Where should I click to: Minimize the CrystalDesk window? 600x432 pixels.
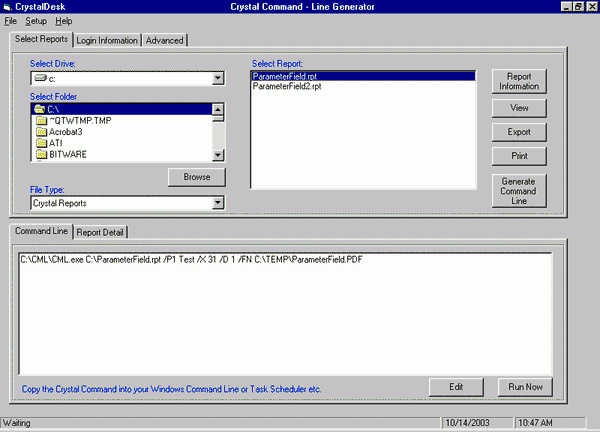pos(566,7)
